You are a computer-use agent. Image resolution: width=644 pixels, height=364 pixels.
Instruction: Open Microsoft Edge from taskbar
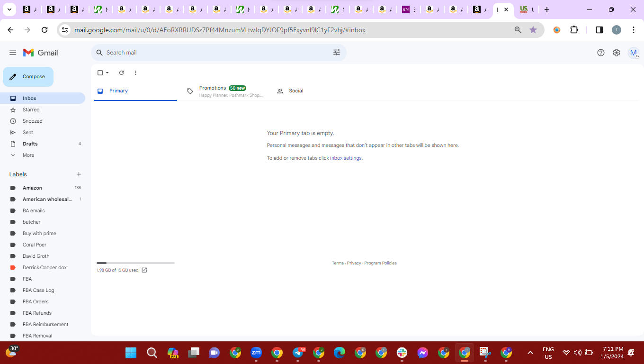click(x=340, y=353)
